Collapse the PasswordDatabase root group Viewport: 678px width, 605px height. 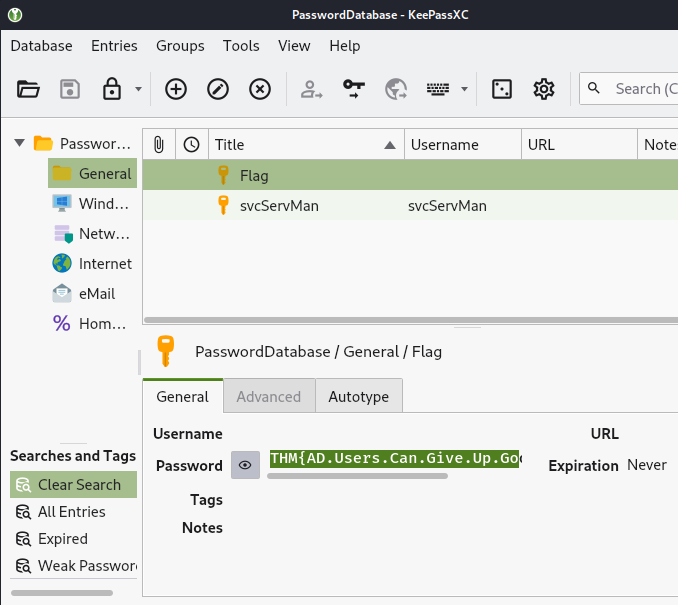[19, 143]
